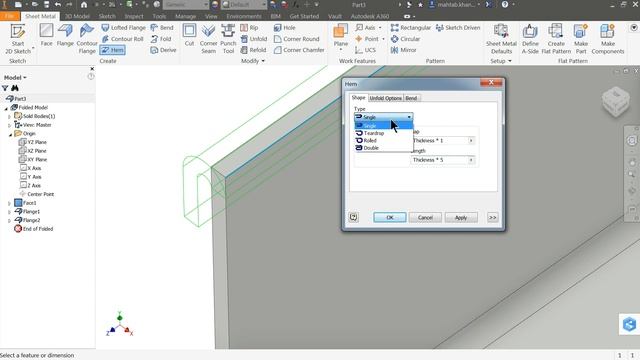
Task: Cancel the Hem dialog
Action: (x=425, y=218)
